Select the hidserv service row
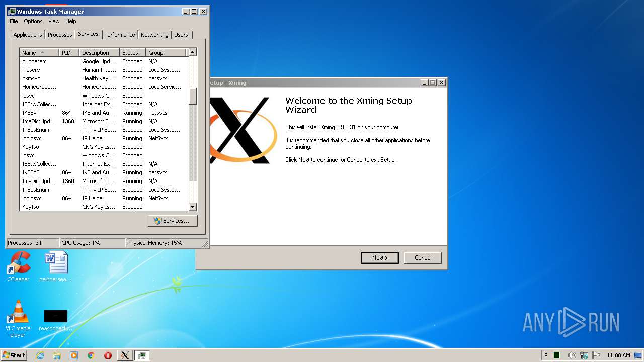 pos(104,70)
